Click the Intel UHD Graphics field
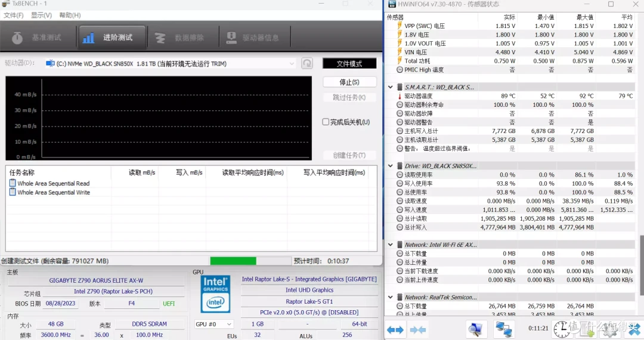Image resolution: width=644 pixels, height=340 pixels. 309,290
